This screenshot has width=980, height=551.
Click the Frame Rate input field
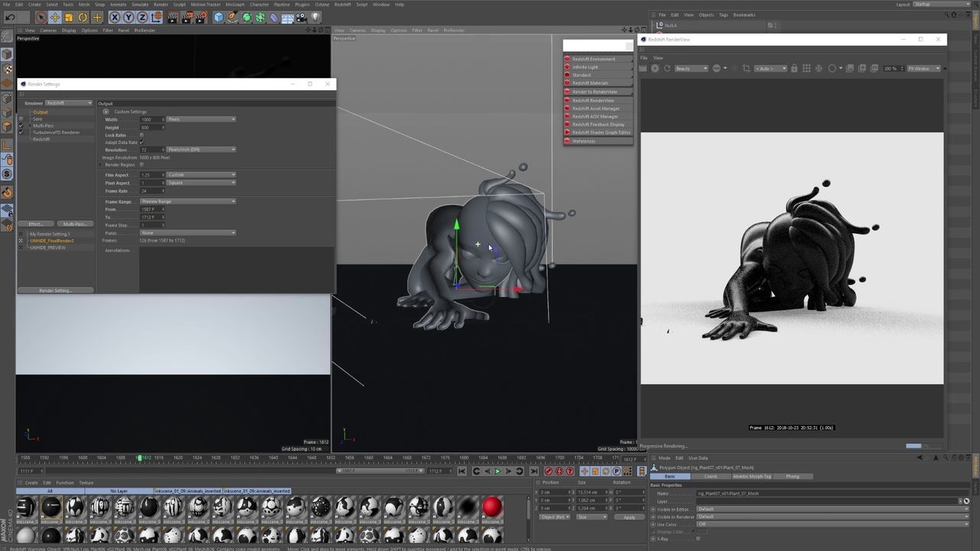point(152,191)
